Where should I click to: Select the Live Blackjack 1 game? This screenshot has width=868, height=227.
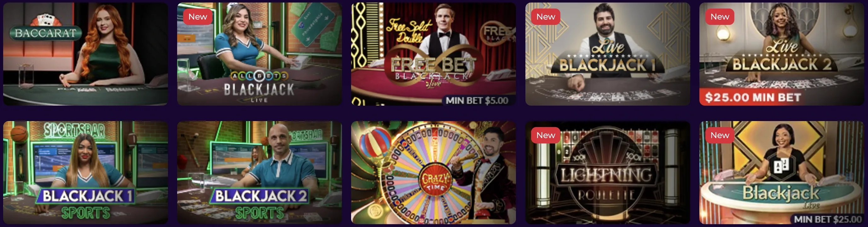coord(608,54)
